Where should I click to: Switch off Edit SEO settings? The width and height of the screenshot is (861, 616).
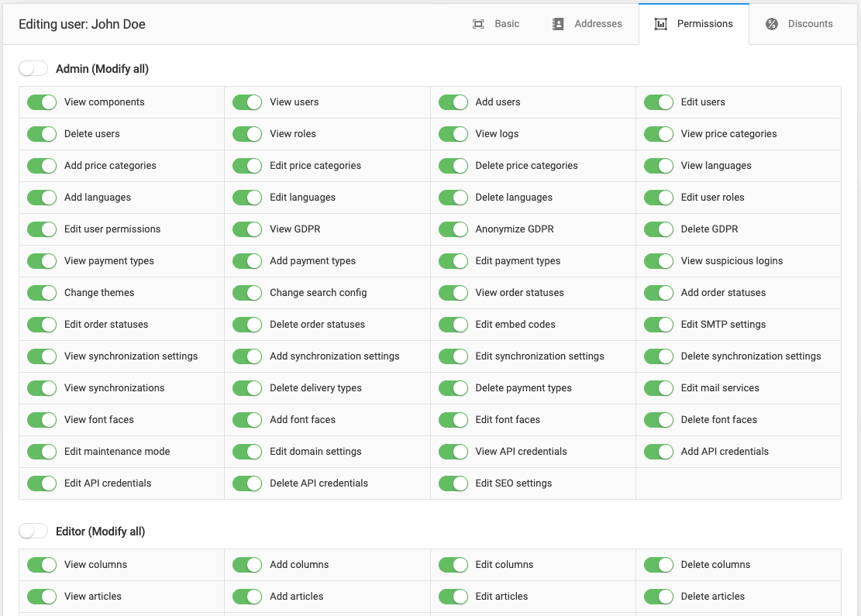(x=453, y=484)
